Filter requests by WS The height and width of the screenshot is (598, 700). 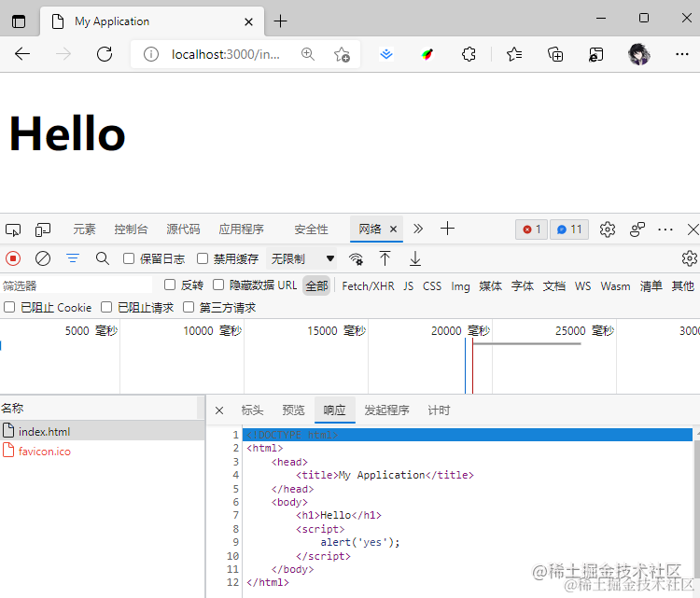(582, 286)
